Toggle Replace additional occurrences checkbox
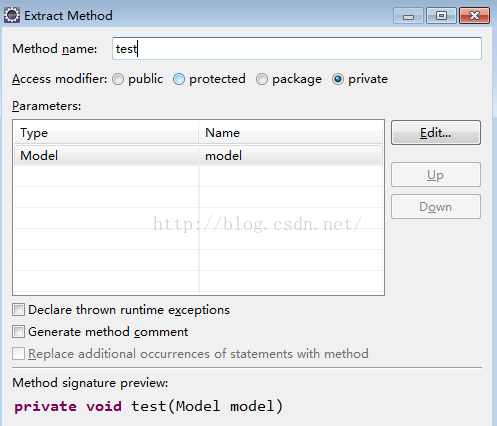Viewport: 497px width, 426px height. [x=18, y=354]
